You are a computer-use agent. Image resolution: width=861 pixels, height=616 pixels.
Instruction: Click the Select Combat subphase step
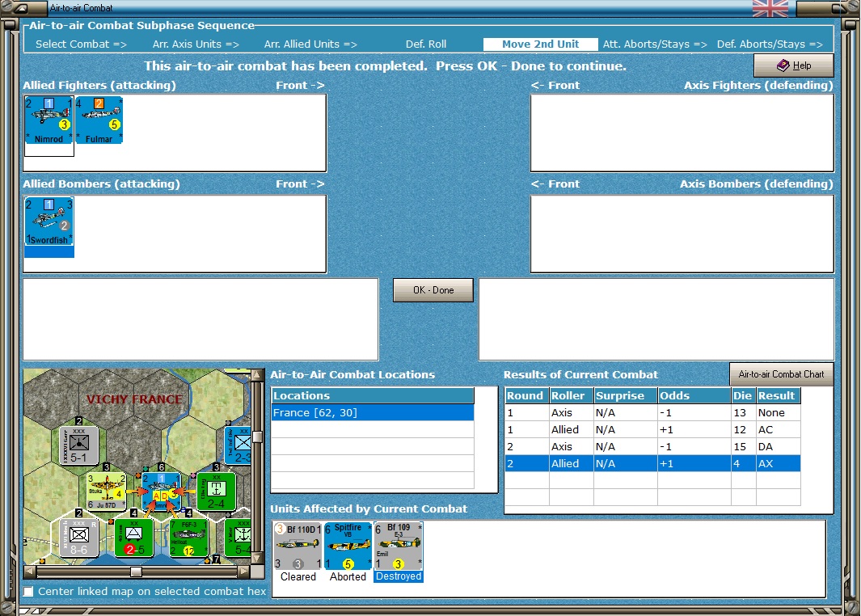tap(82, 44)
